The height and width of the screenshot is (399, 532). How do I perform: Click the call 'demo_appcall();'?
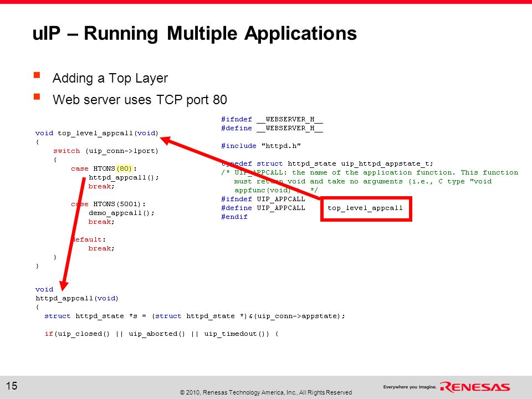pyautogui.click(x=121, y=213)
